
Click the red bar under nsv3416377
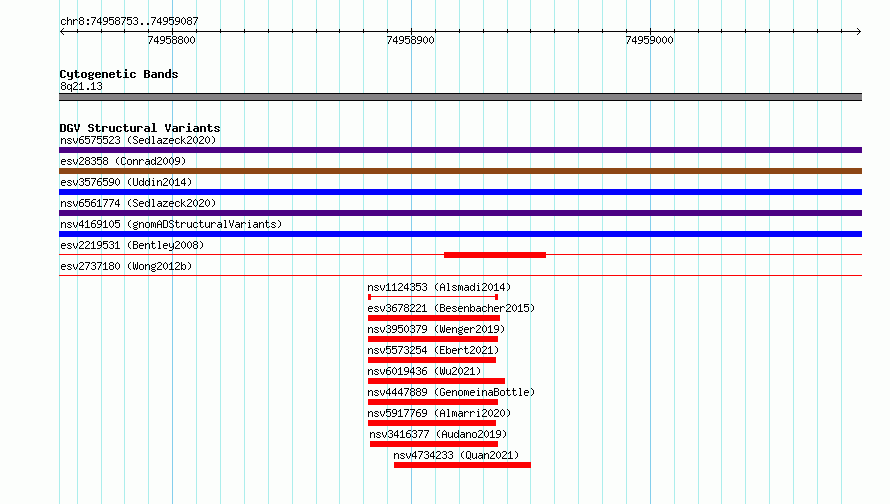click(434, 444)
